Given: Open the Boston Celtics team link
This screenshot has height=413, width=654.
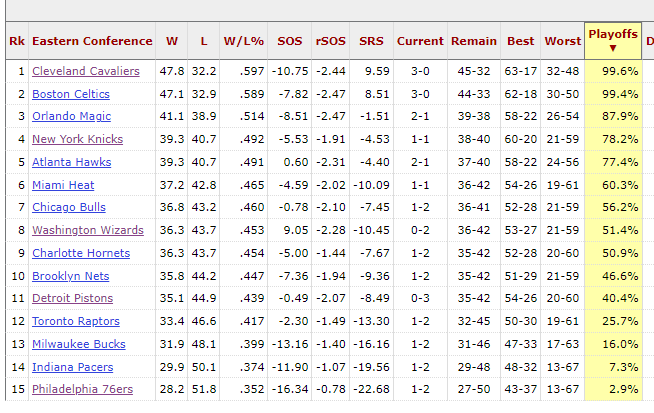Looking at the screenshot, I should (71, 94).
